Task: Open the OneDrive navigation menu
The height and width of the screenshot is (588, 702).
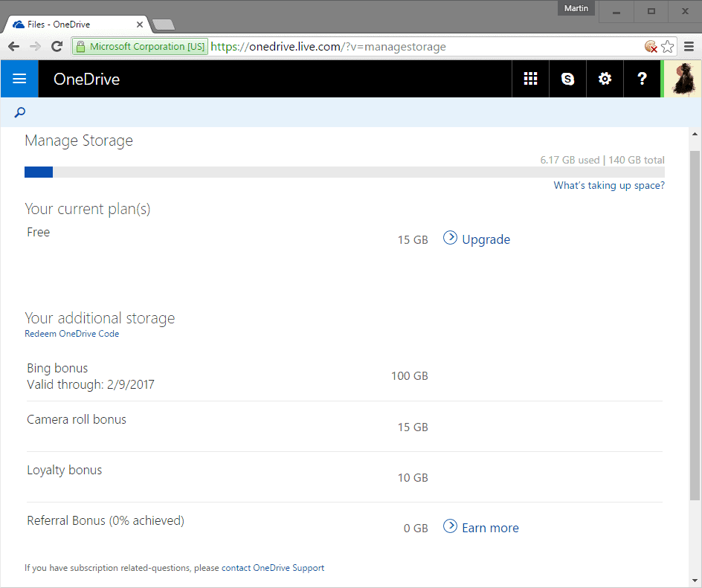Action: point(19,78)
